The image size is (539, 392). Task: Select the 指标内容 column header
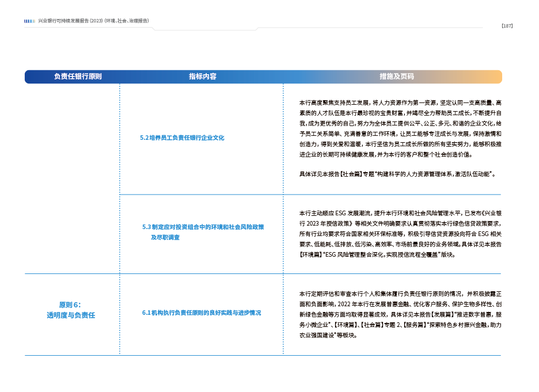[x=203, y=77]
